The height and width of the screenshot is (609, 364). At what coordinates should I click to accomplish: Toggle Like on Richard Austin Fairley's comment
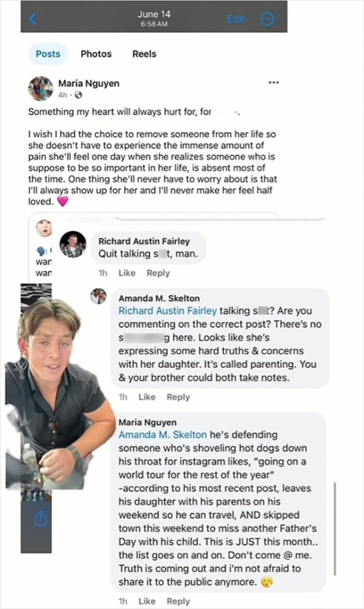click(x=126, y=273)
